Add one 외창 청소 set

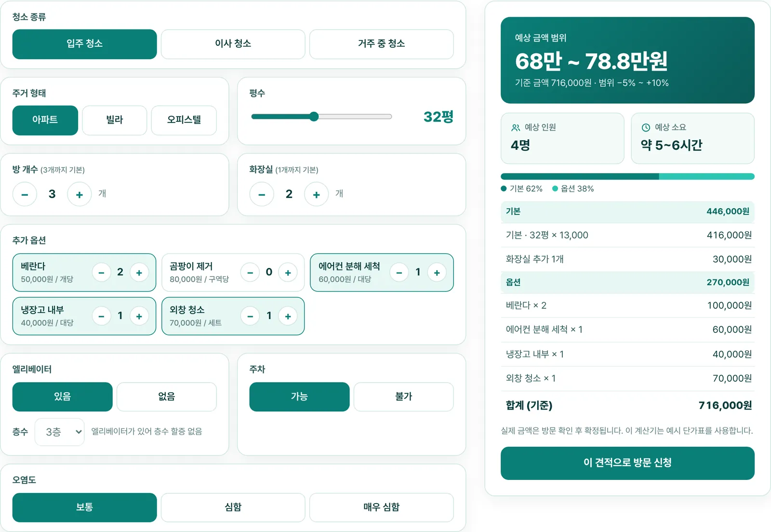[x=288, y=316]
